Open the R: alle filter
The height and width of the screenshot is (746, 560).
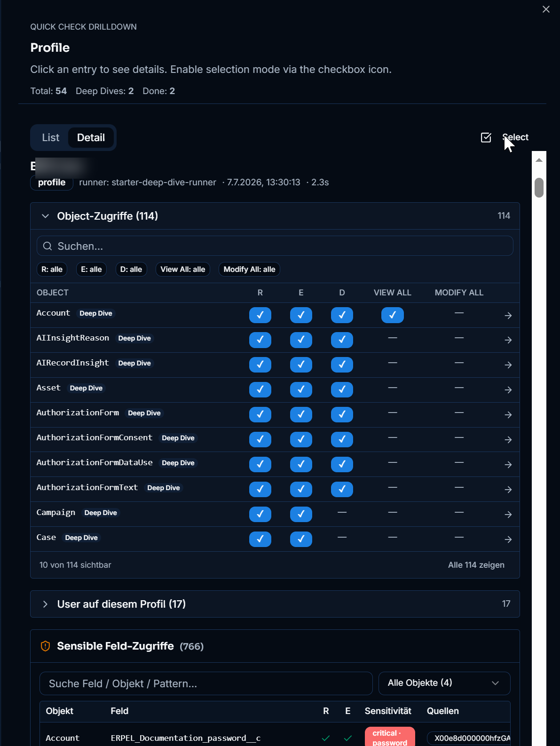pos(52,270)
